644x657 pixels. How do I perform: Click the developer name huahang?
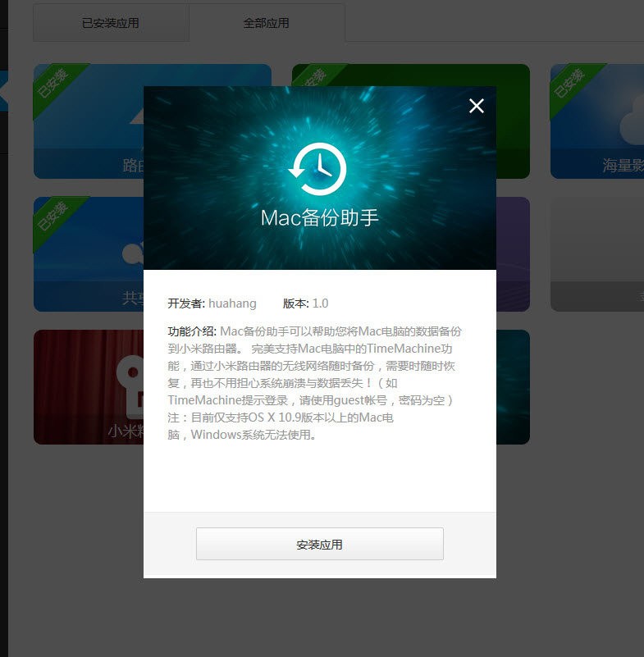(232, 303)
